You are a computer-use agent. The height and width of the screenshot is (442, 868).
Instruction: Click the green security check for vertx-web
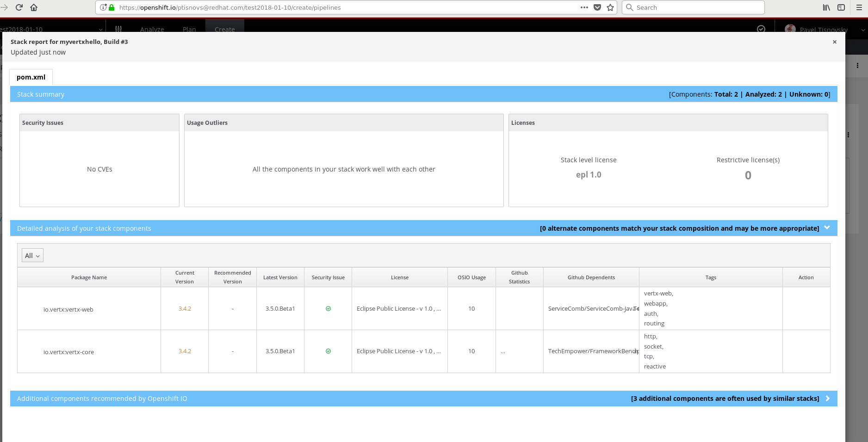point(328,308)
